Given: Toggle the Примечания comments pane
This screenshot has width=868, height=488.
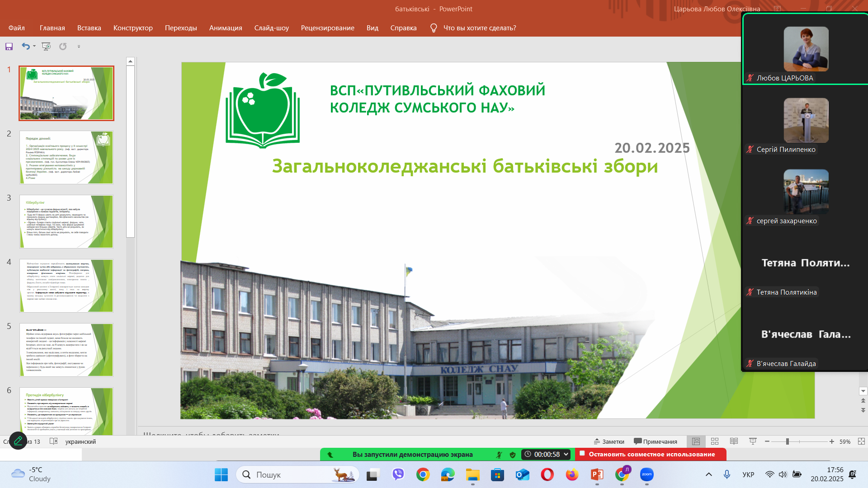Looking at the screenshot, I should coord(655,441).
